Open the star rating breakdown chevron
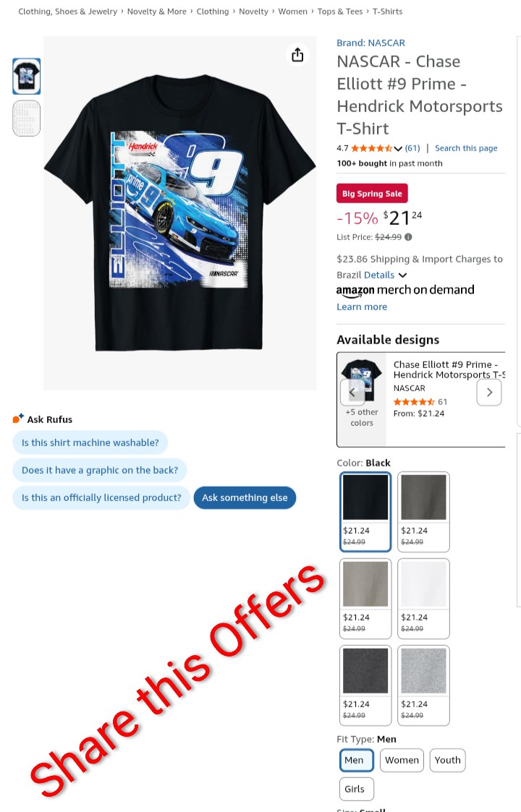The image size is (521, 812). pyautogui.click(x=397, y=149)
